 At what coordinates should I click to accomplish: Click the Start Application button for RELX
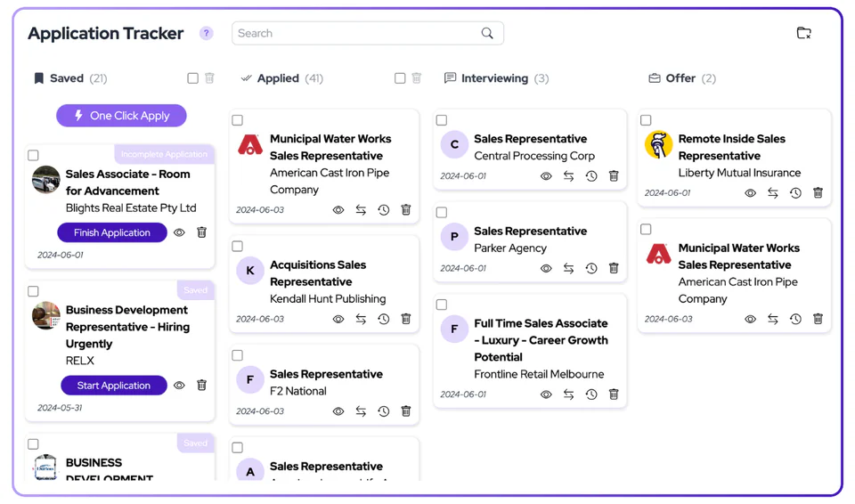113,386
